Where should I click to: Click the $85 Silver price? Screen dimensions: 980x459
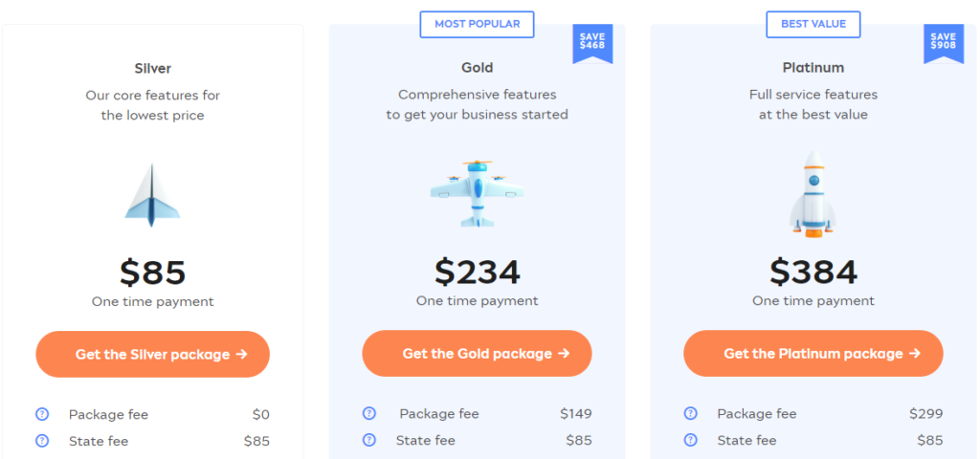[152, 273]
